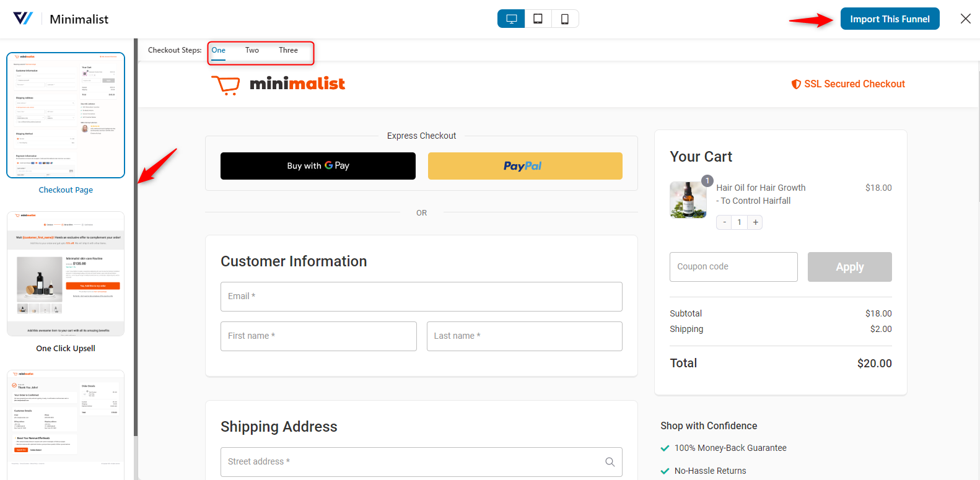Click the 'Minimalist' funnel title
The height and width of the screenshot is (480, 980).
[x=79, y=19]
